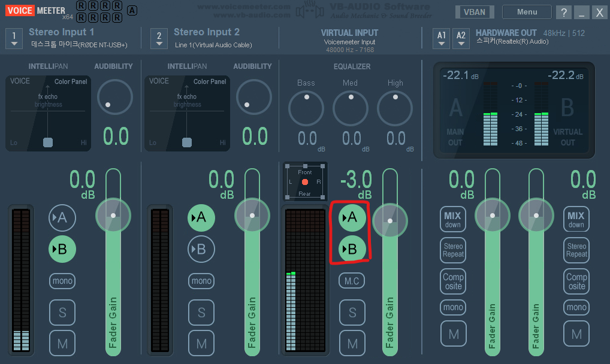Open hardware input 2 device selector
Screen dimensions: 610x364
click(159, 39)
